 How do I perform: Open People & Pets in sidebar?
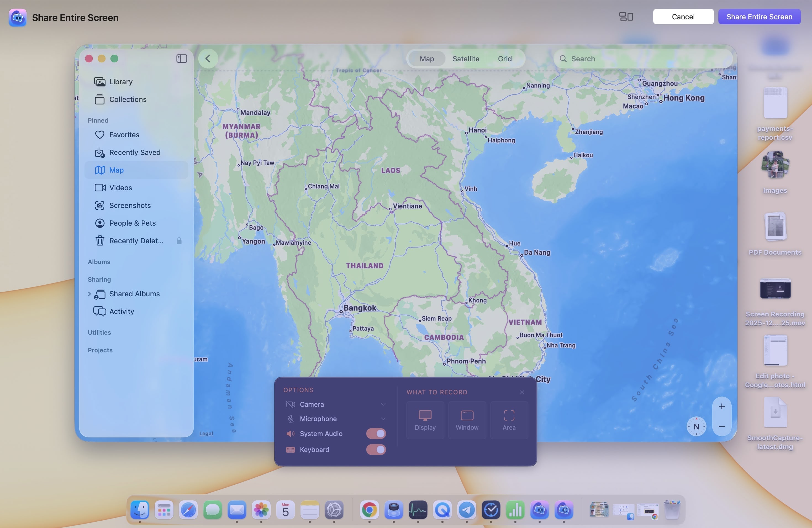136,223
